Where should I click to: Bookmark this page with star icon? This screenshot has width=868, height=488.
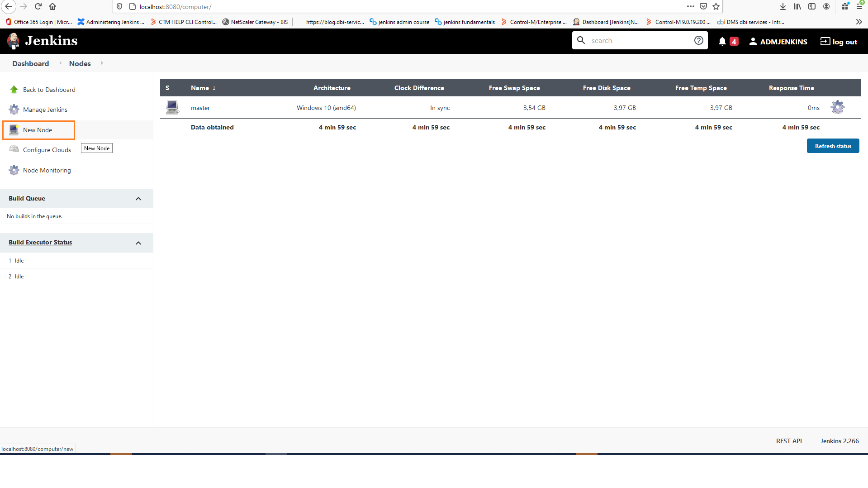tap(716, 6)
